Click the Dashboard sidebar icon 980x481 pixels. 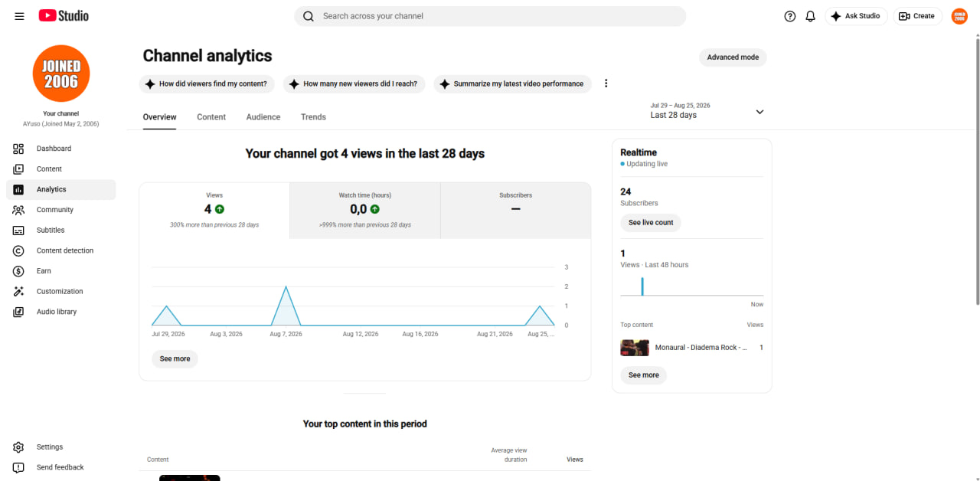[19, 149]
